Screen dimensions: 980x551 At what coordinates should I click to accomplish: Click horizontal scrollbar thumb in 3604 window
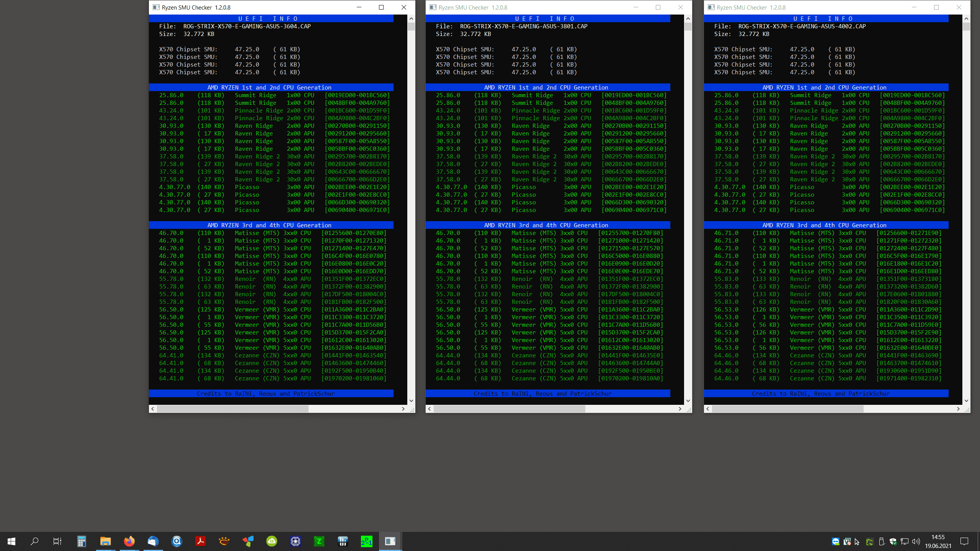233,409
